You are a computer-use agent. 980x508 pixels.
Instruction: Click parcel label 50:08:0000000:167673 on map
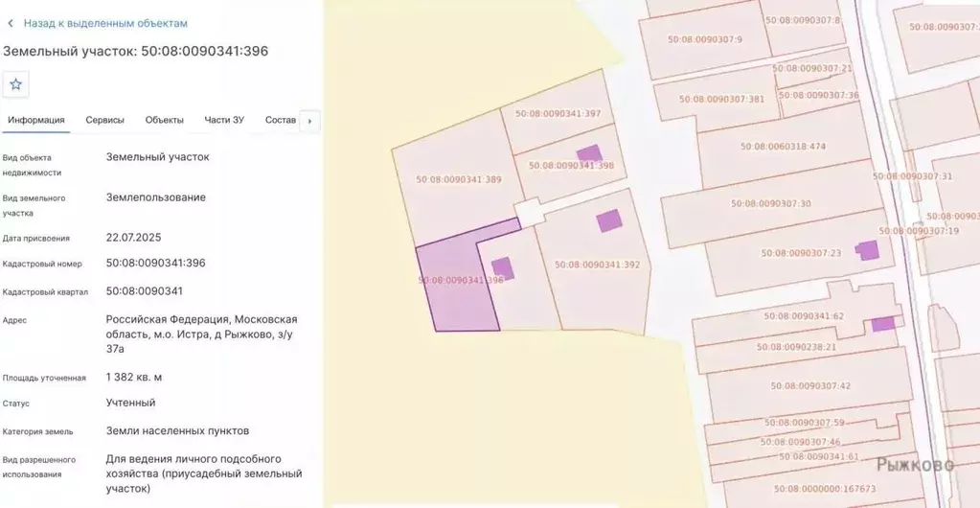[x=825, y=489]
